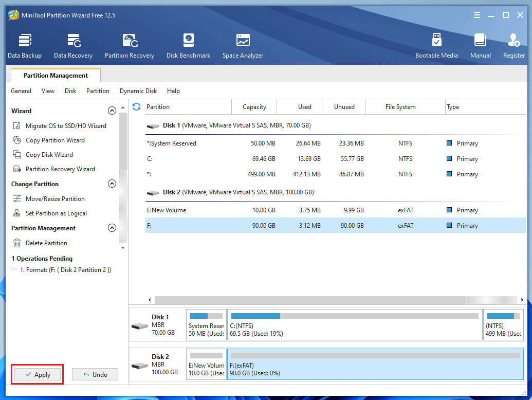Click the F:(exFAT) block in the disk map

click(375, 365)
